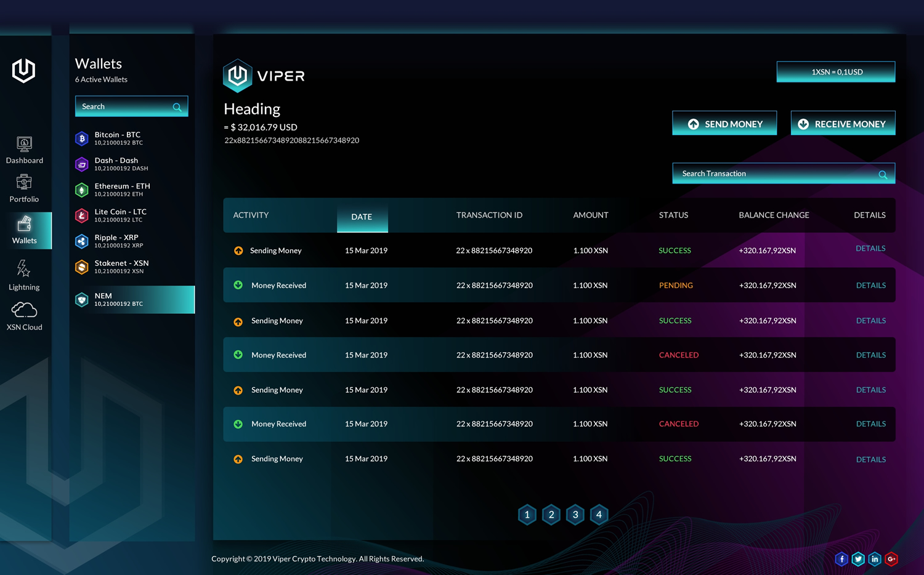Go to page 2 of transactions
This screenshot has height=575, width=924.
click(x=551, y=515)
